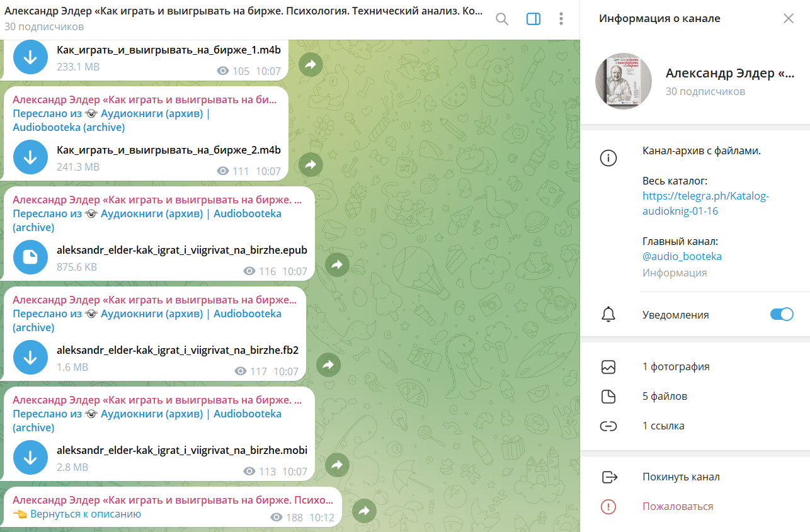Image resolution: width=810 pixels, height=532 pixels.
Task: Click the channel title in the chat header
Action: point(244,11)
